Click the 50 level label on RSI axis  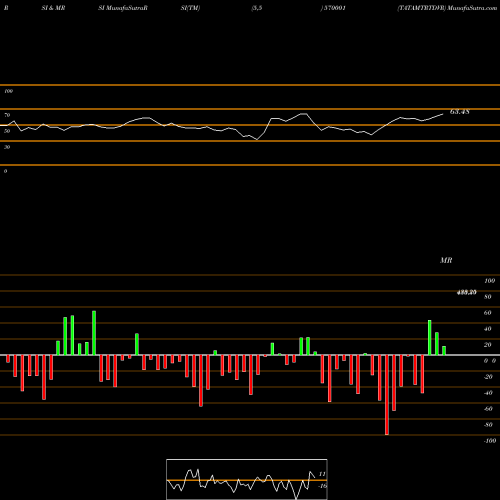(x=7, y=131)
